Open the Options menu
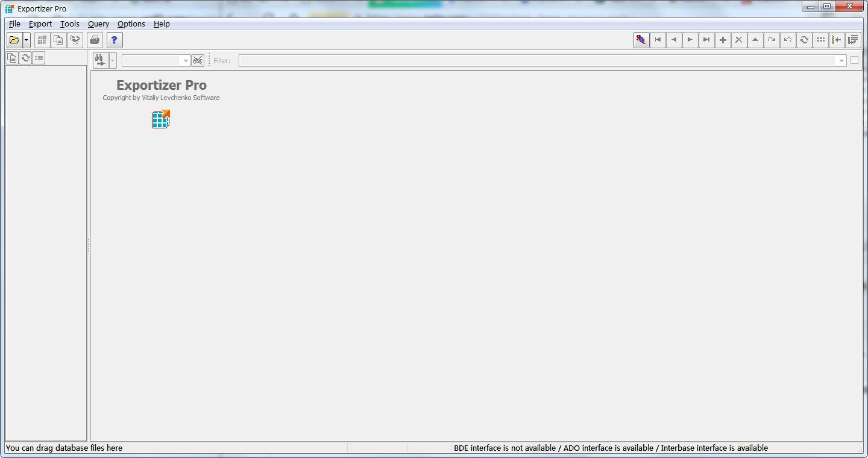 131,24
